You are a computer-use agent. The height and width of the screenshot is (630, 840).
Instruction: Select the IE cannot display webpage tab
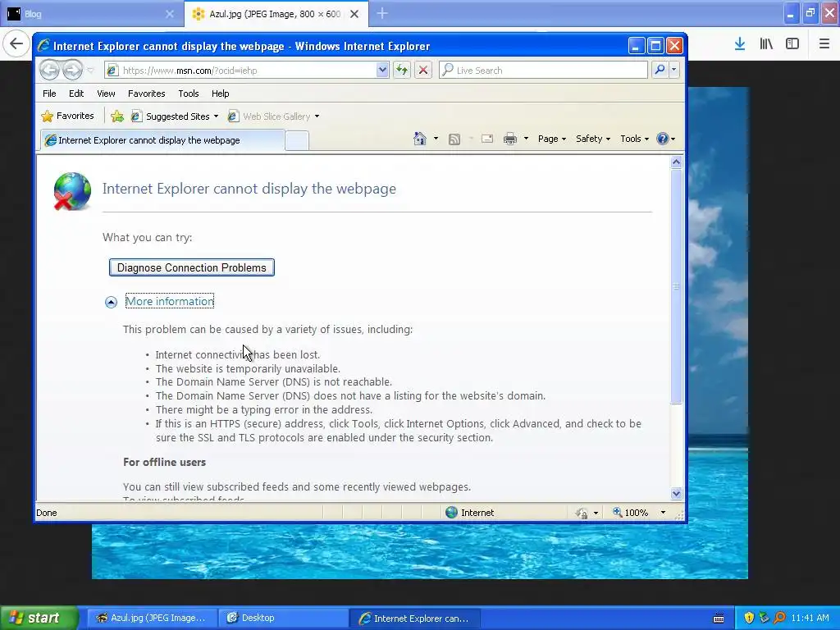click(162, 140)
